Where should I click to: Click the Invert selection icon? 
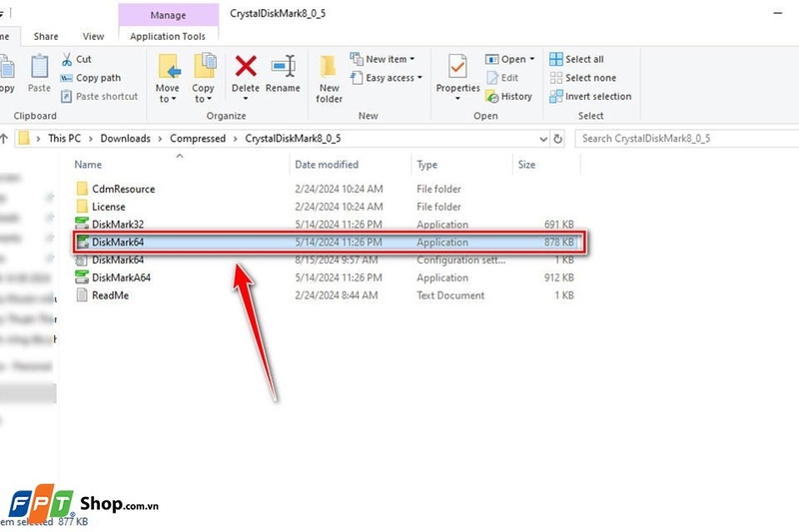pos(556,96)
